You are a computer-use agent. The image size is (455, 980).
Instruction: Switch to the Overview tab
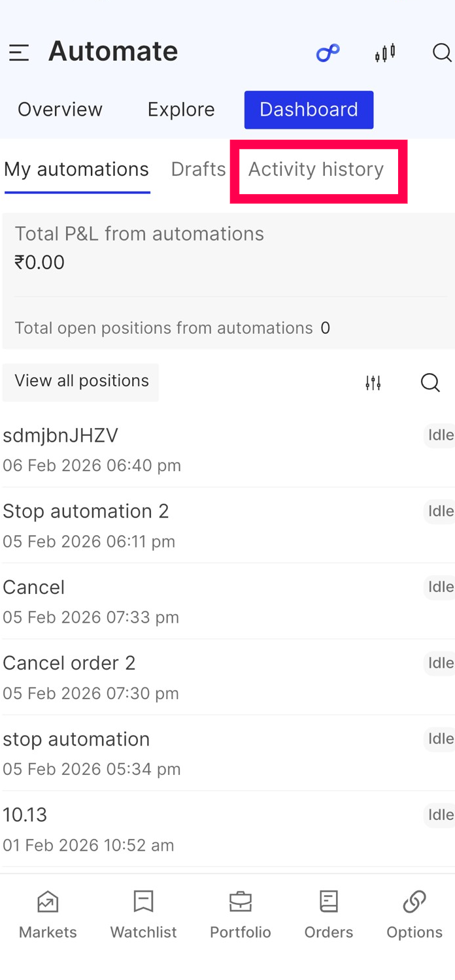(60, 110)
